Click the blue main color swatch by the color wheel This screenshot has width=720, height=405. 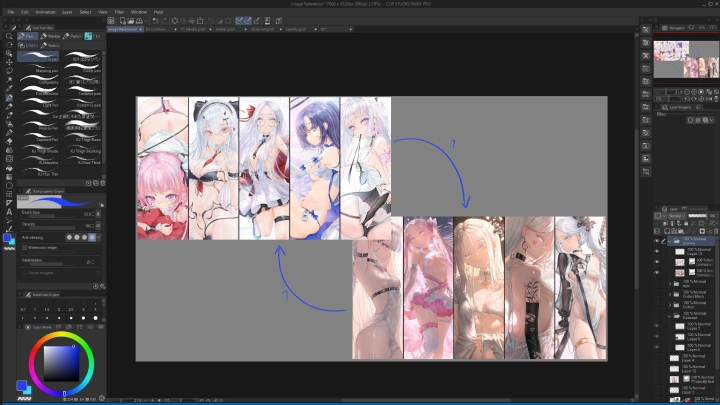[21, 385]
